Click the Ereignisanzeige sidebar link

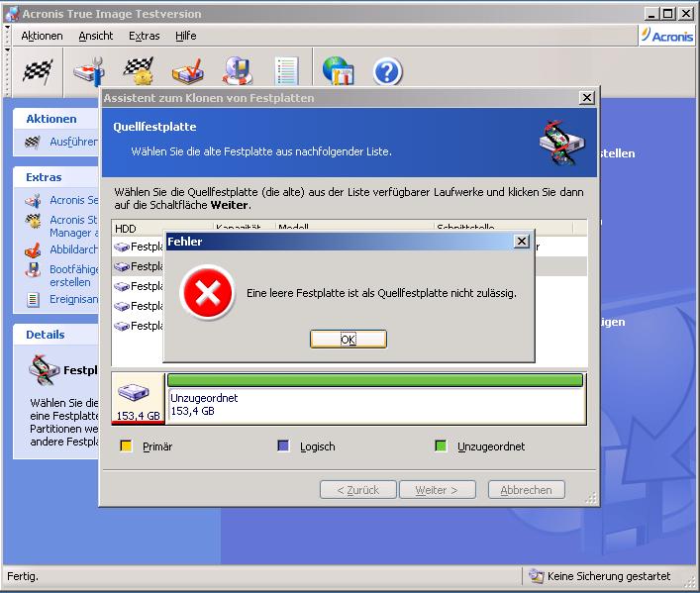(73, 299)
